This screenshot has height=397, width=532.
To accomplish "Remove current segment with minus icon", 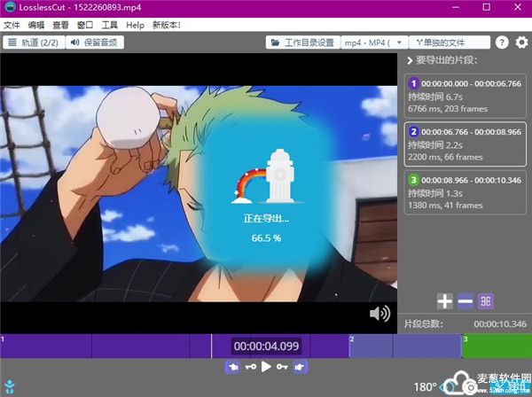I will point(465,301).
